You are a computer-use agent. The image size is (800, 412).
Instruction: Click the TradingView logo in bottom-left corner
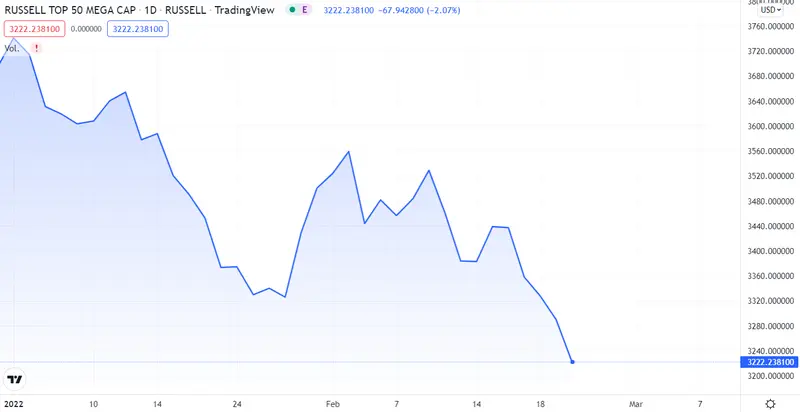click(x=14, y=379)
